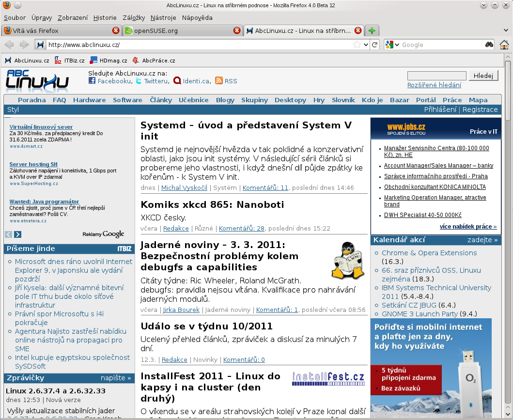Switch to the openSUSE.org tab
The height and width of the screenshot is (420, 513).
pyautogui.click(x=183, y=31)
